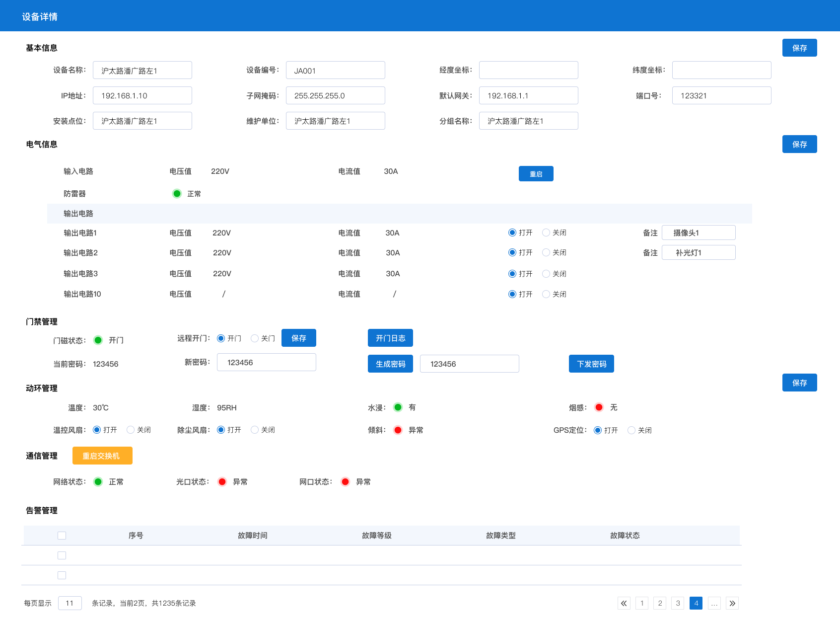This screenshot has height=622, width=840.
Task: Select remote door close radio option
Action: click(255, 338)
